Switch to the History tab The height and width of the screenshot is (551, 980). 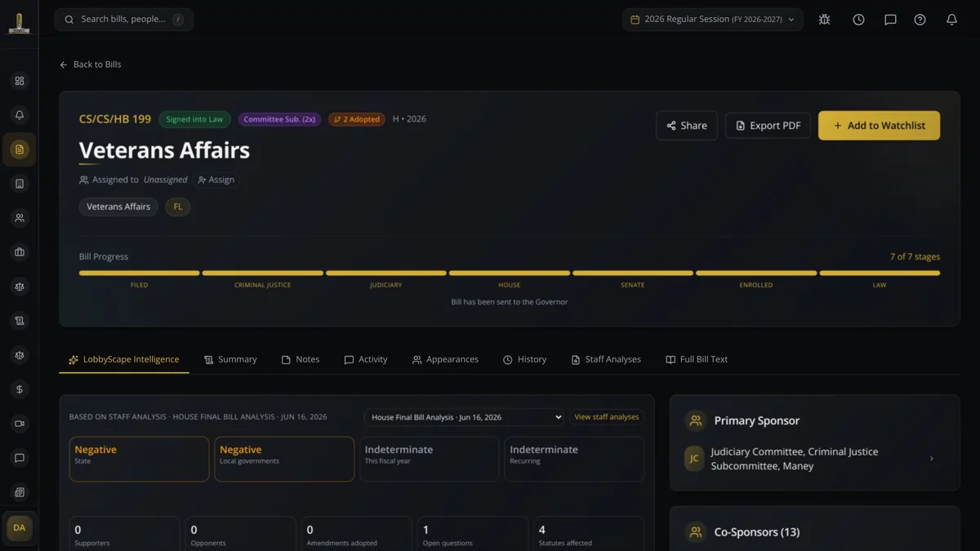[x=524, y=359]
